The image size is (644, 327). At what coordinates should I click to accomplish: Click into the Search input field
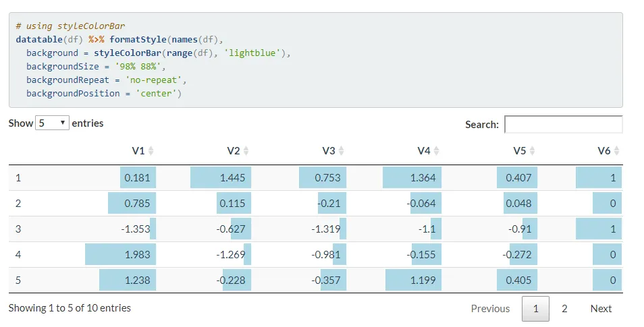click(563, 125)
